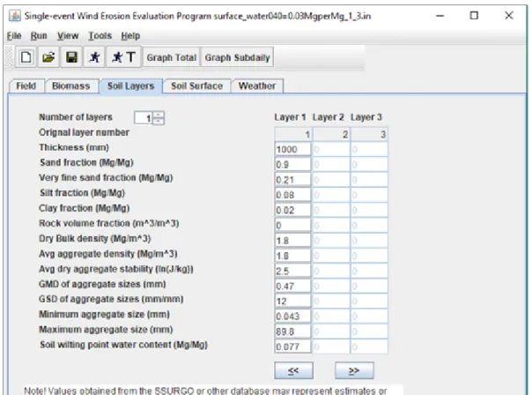532x395 pixels.
Task: Open the File menu
Action: 14,35
